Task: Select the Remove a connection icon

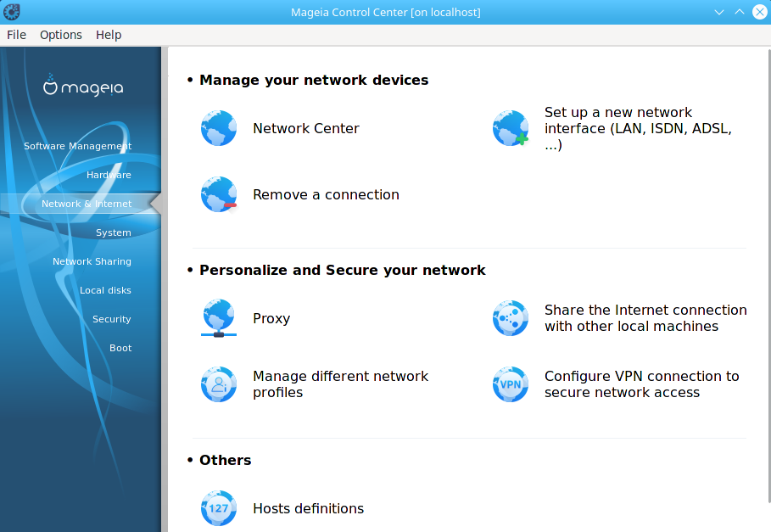Action: coord(218,193)
